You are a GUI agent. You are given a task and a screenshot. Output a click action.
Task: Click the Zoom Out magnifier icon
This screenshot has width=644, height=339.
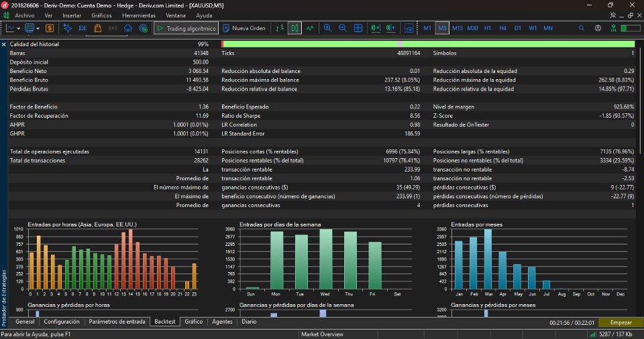click(343, 28)
